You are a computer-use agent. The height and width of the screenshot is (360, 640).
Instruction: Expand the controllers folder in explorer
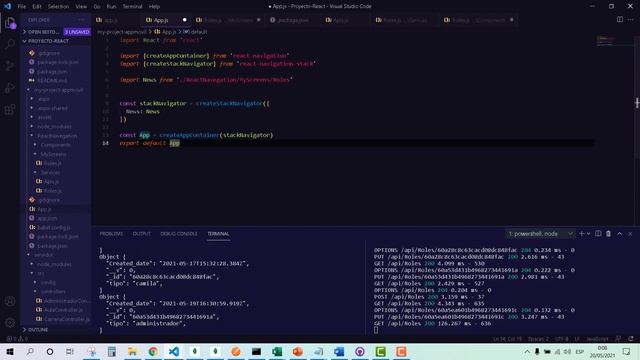pyautogui.click(x=53, y=291)
